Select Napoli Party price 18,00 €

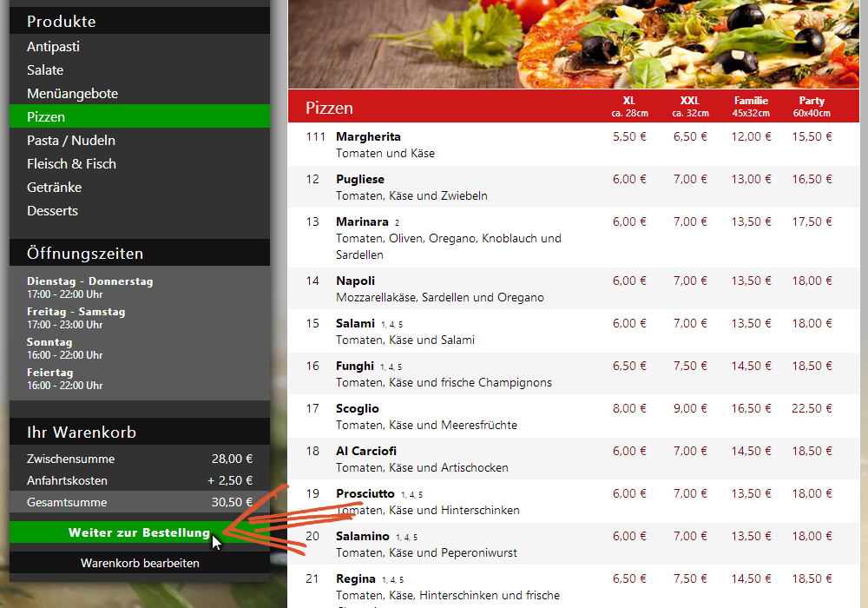(x=812, y=281)
